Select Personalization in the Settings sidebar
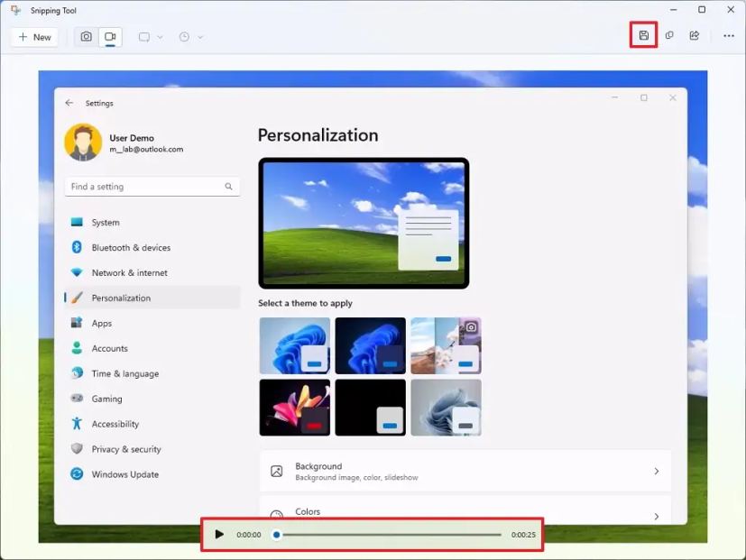Viewport: 746px width, 560px height. (121, 298)
